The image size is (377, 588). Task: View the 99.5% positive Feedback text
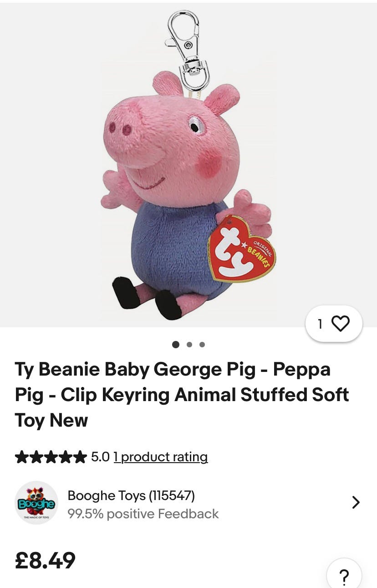(143, 514)
